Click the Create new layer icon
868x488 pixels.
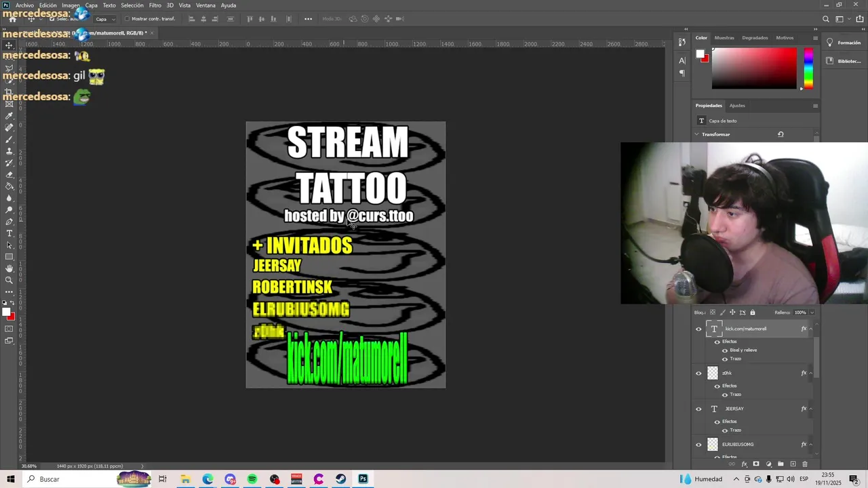tap(793, 464)
